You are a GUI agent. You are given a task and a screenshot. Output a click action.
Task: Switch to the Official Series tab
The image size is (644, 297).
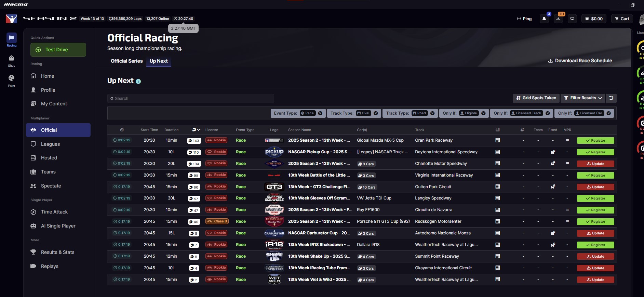(126, 61)
